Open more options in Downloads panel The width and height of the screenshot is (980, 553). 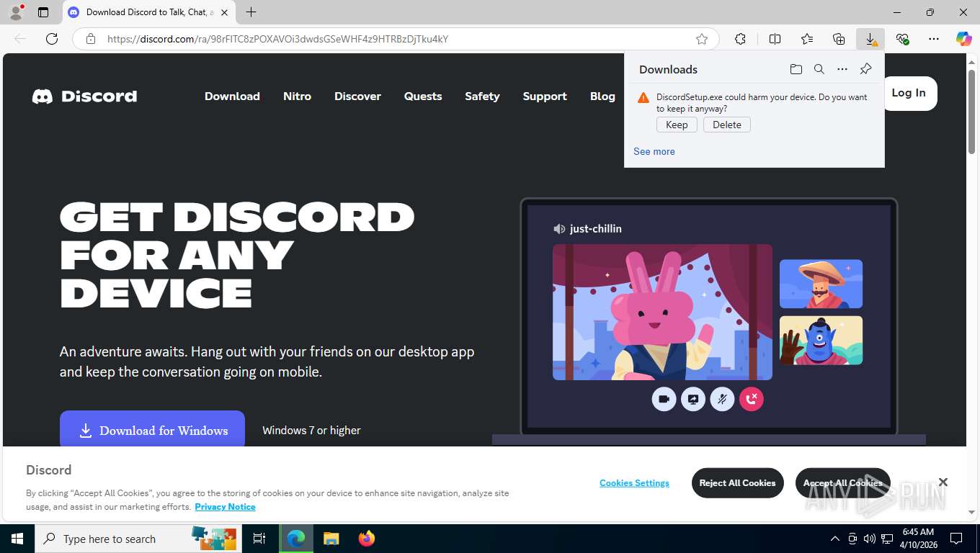(x=842, y=69)
